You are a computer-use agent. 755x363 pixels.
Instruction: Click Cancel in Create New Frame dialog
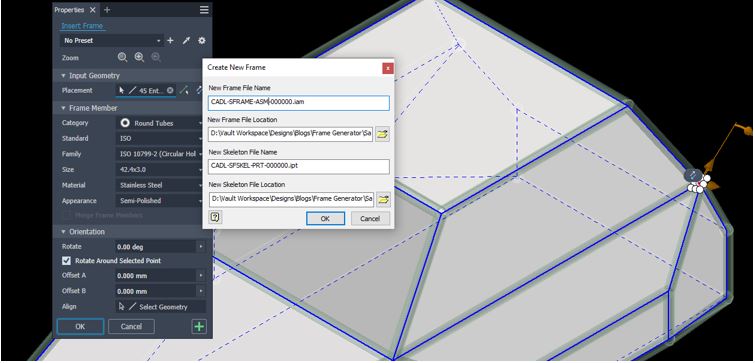[370, 219]
